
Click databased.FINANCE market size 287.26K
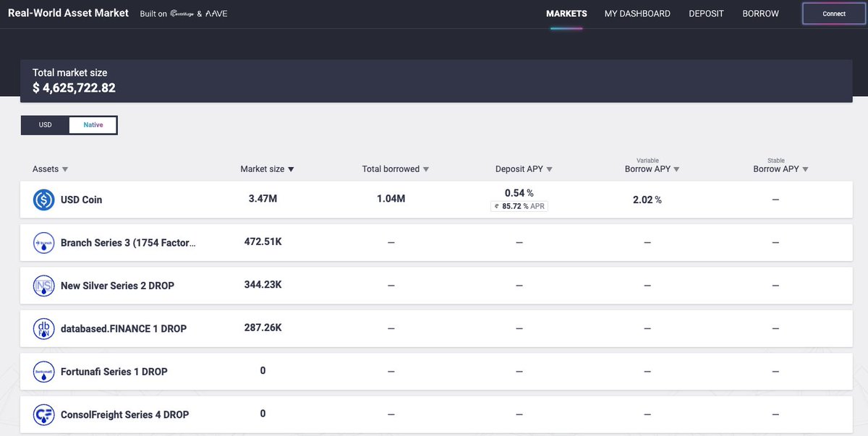(263, 328)
